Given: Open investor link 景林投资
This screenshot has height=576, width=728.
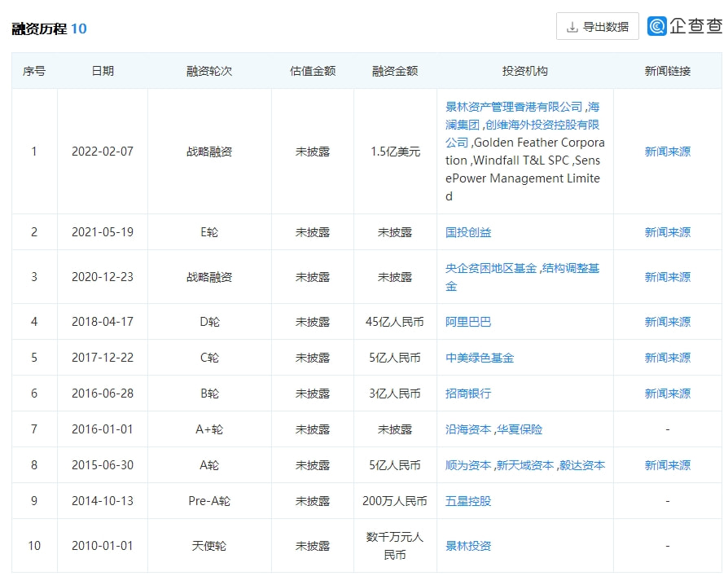Looking at the screenshot, I should coord(468,546).
